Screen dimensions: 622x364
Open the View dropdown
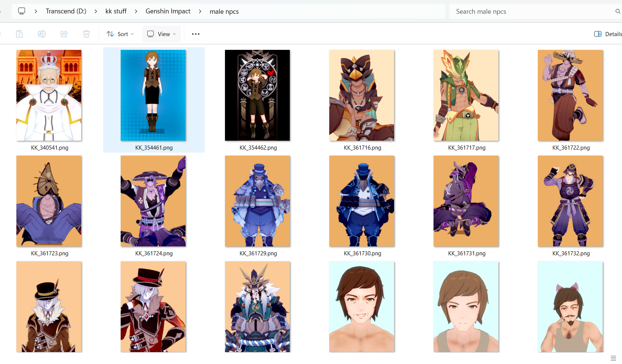click(161, 34)
